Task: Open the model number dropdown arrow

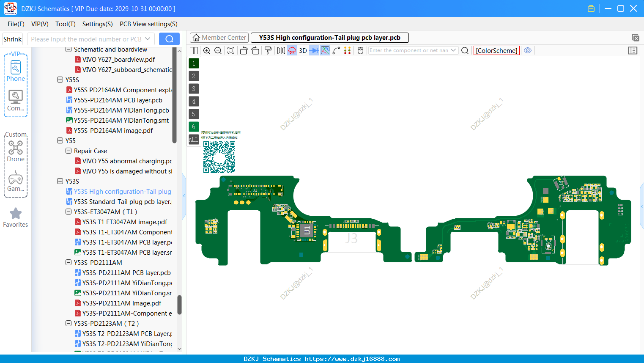Action: point(148,39)
